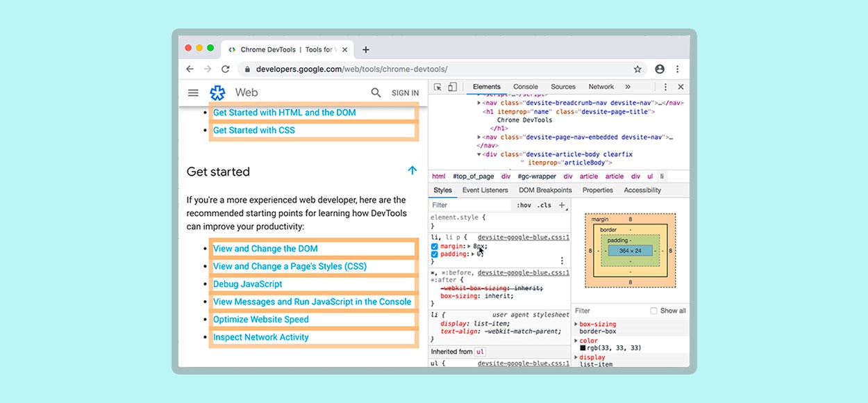Open the Optimize Website Speed link
This screenshot has width=868, height=403.
pyautogui.click(x=261, y=320)
